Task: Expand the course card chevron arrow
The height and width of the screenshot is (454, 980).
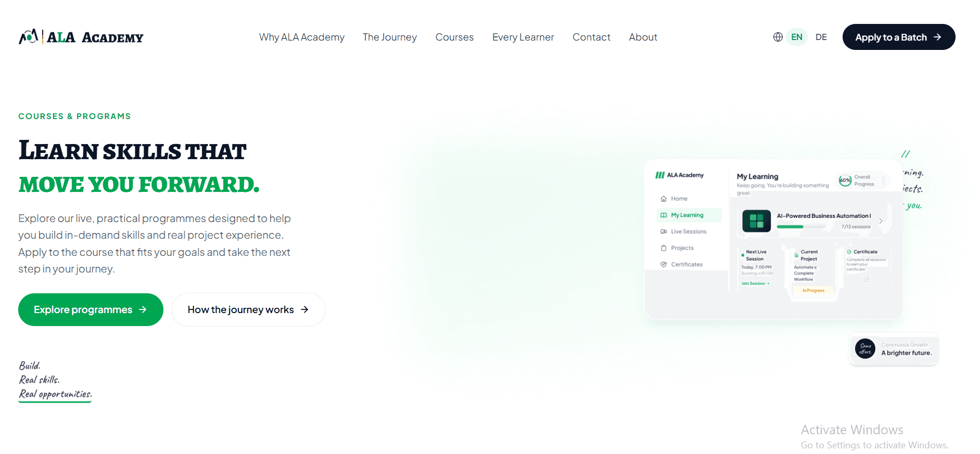Action: (881, 221)
